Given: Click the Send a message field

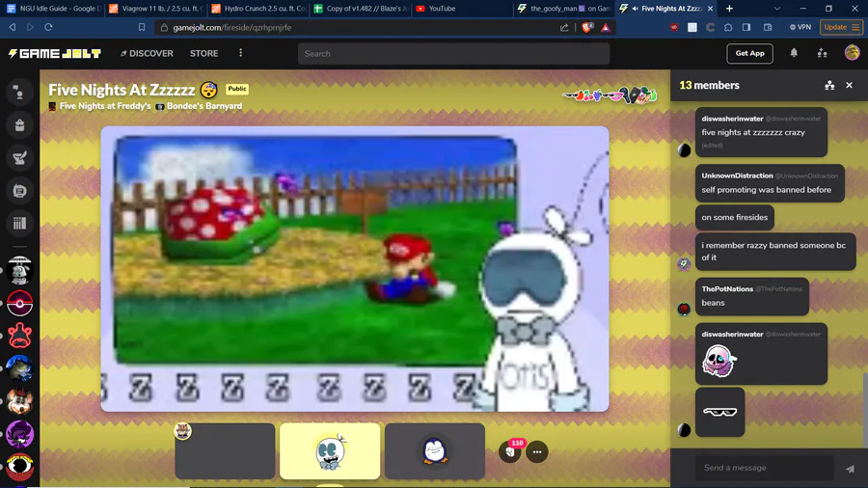Looking at the screenshot, I should pos(765,468).
